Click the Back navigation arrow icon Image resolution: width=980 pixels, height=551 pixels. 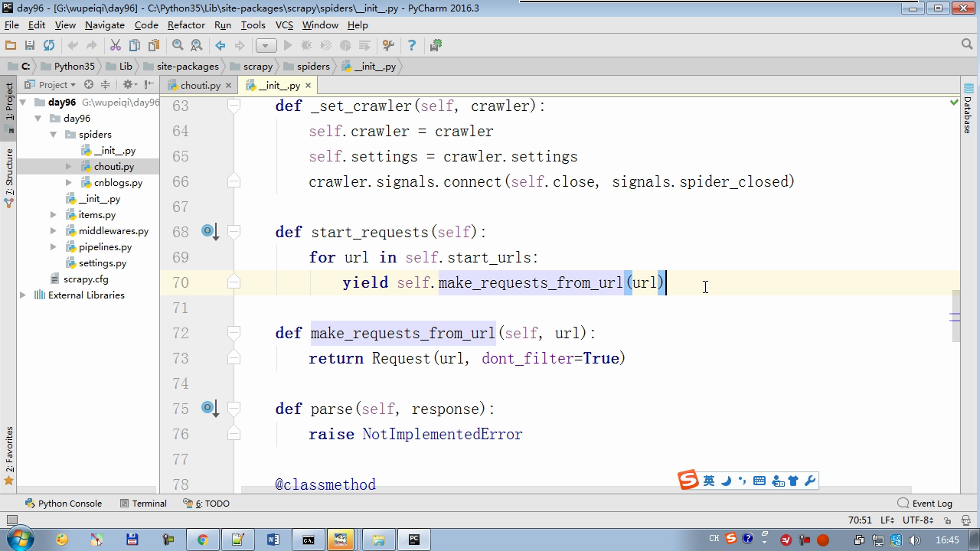coord(220,46)
